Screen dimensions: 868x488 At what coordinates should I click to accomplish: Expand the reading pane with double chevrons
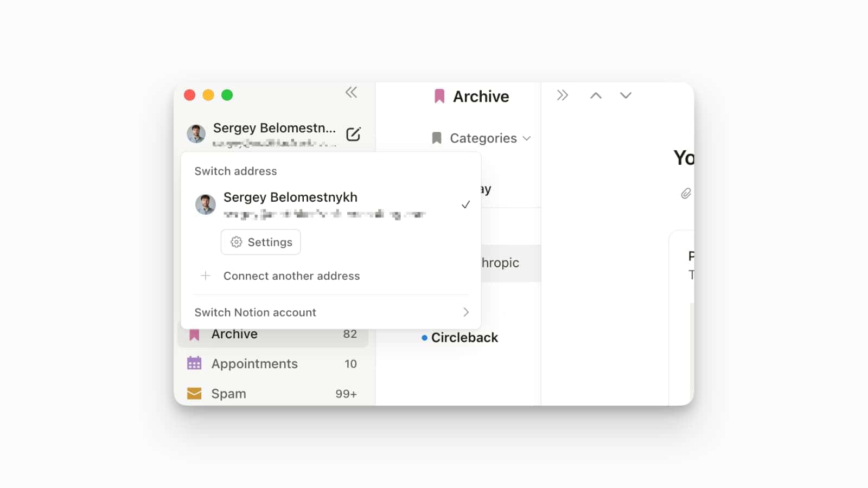(563, 95)
